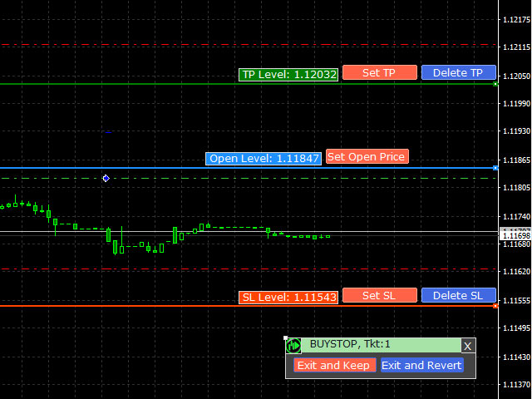This screenshot has width=532, height=399.
Task: Click the blue arrow order marker on chart
Action: tap(106, 178)
